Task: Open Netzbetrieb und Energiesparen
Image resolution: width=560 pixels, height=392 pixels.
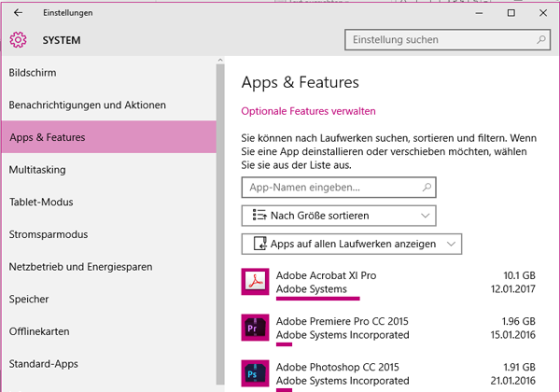Action: pos(109,267)
